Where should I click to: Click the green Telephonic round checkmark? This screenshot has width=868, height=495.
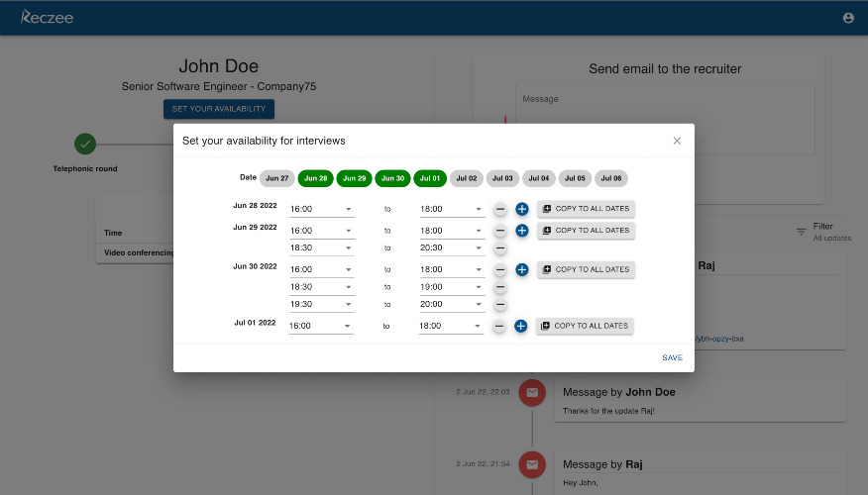click(85, 144)
